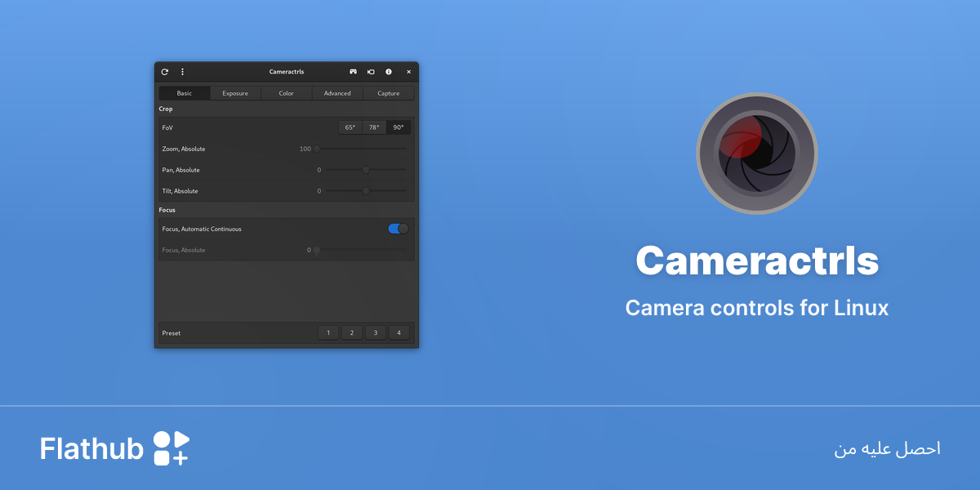This screenshot has height=490, width=980.
Task: Open the three-dot menu in the Cameractrls header
Action: (182, 72)
